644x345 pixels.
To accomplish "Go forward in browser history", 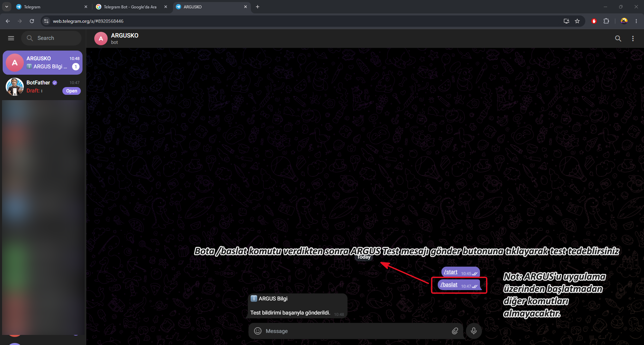I will (x=20, y=21).
